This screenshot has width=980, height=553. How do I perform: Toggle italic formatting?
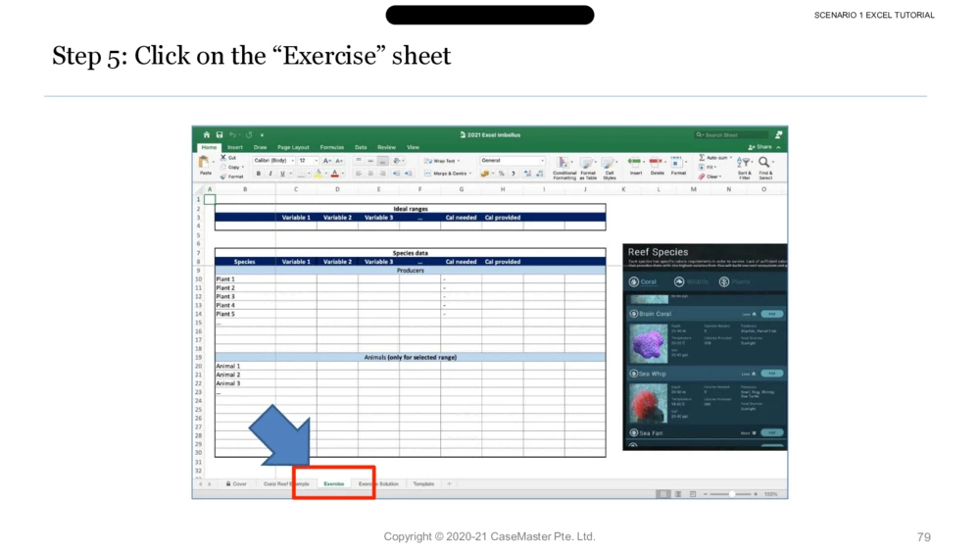270,174
